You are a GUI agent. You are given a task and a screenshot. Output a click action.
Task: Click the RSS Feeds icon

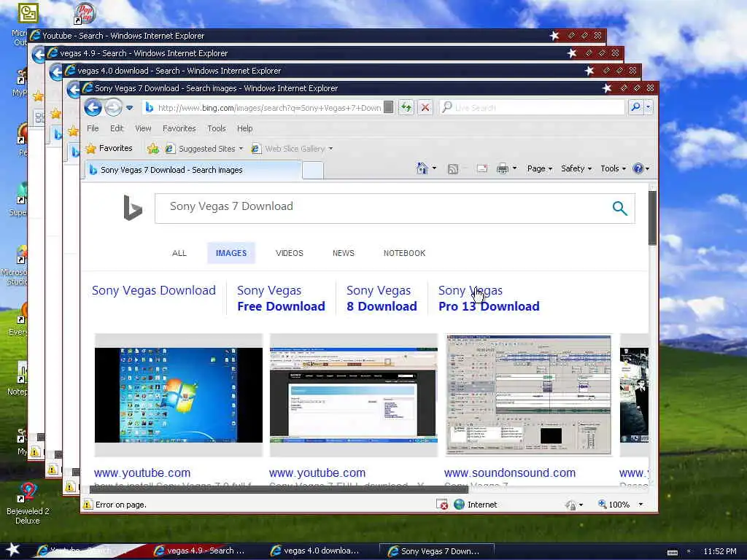[x=452, y=169]
